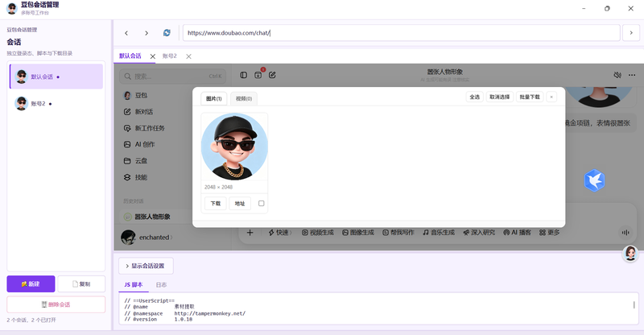
Task: Click the script editor scrollbar
Action: coord(634,305)
